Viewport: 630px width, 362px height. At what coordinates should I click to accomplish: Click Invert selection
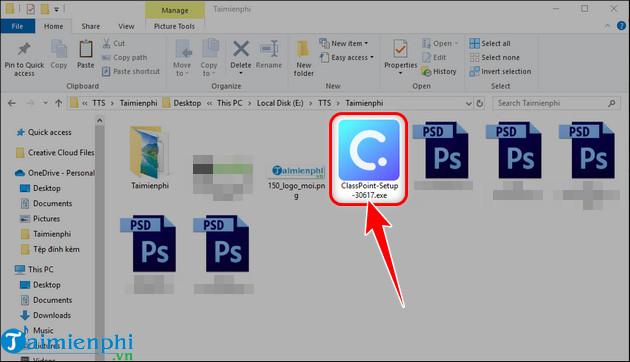(x=500, y=72)
